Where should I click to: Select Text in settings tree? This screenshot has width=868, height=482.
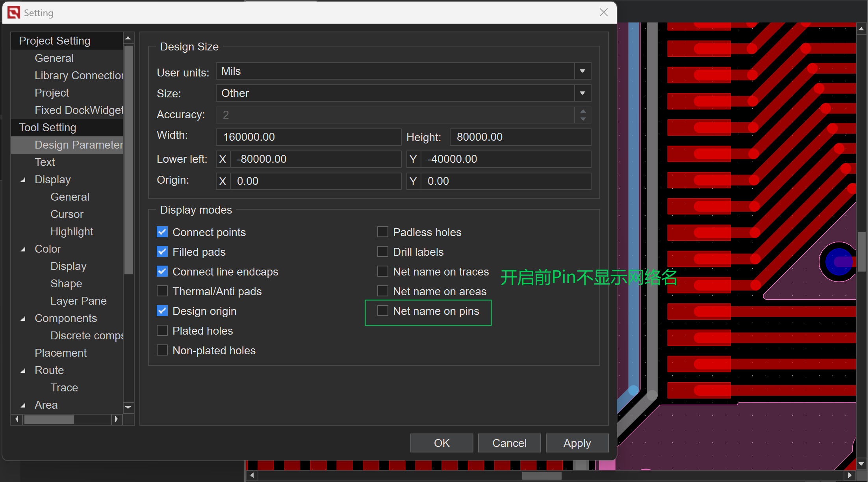click(45, 162)
